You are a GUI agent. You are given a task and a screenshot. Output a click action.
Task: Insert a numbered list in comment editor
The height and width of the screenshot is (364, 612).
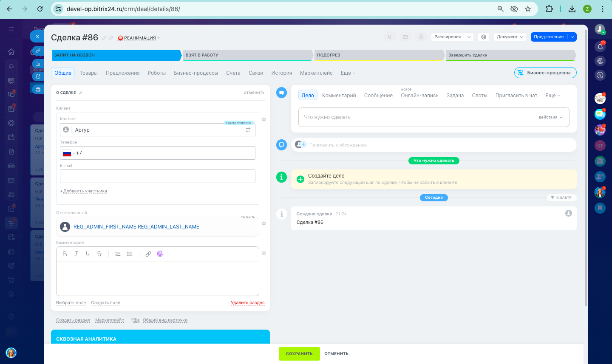tap(118, 254)
